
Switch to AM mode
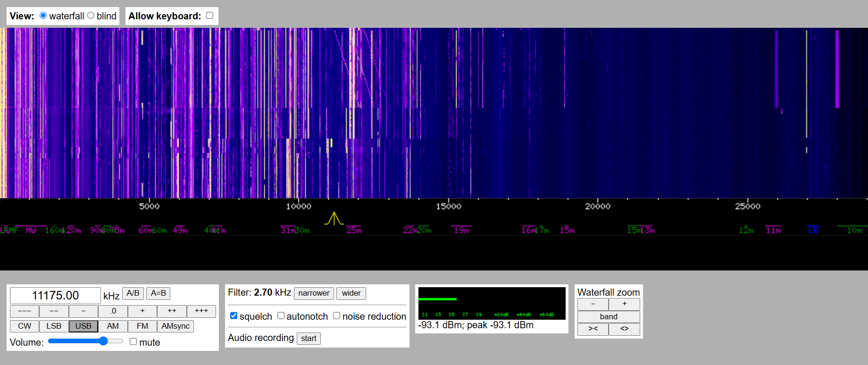tap(113, 326)
